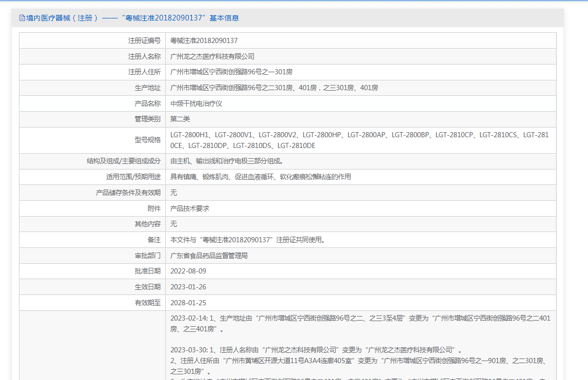Click the 结构及组成 composition description text

click(226, 161)
